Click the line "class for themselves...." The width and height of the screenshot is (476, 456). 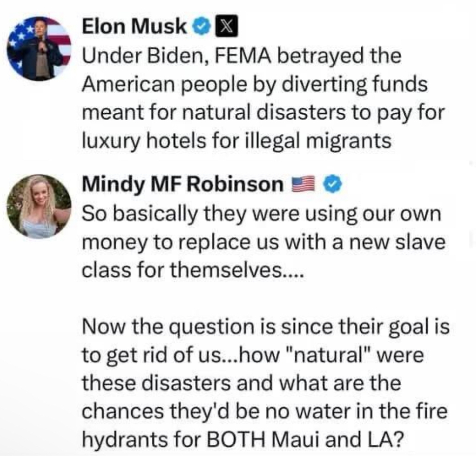coord(192,270)
